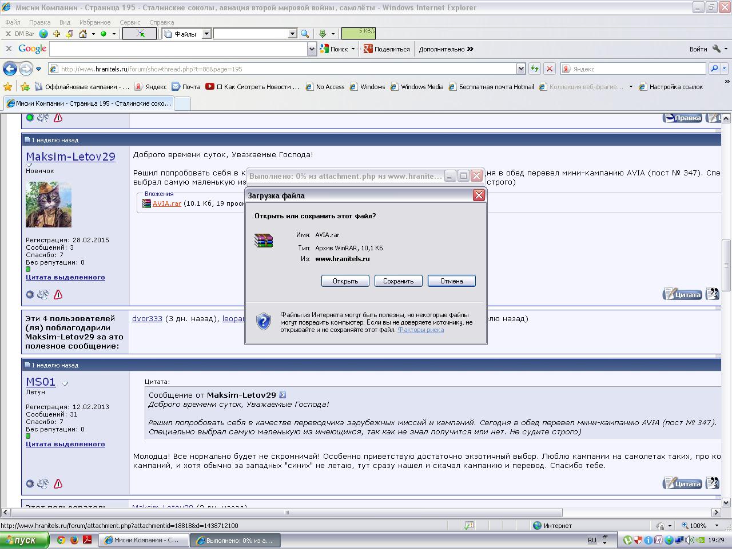Click the DM Bar green download arrow
Image resolution: width=732 pixels, height=560 pixels.
323,34
